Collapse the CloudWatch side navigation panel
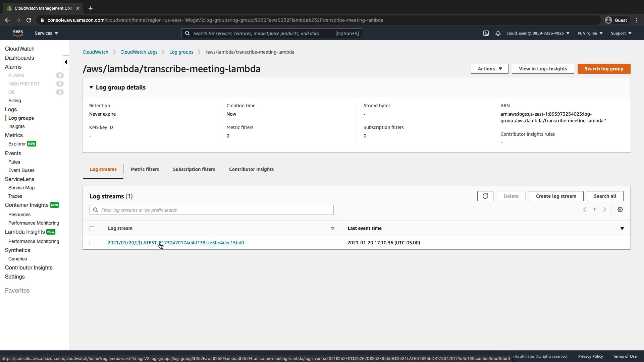 pyautogui.click(x=66, y=62)
